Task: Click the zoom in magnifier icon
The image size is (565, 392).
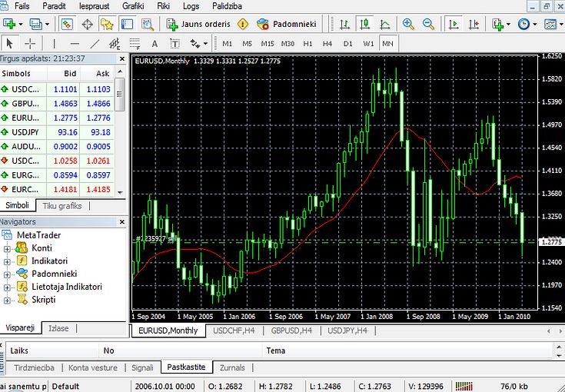Action: [x=408, y=24]
